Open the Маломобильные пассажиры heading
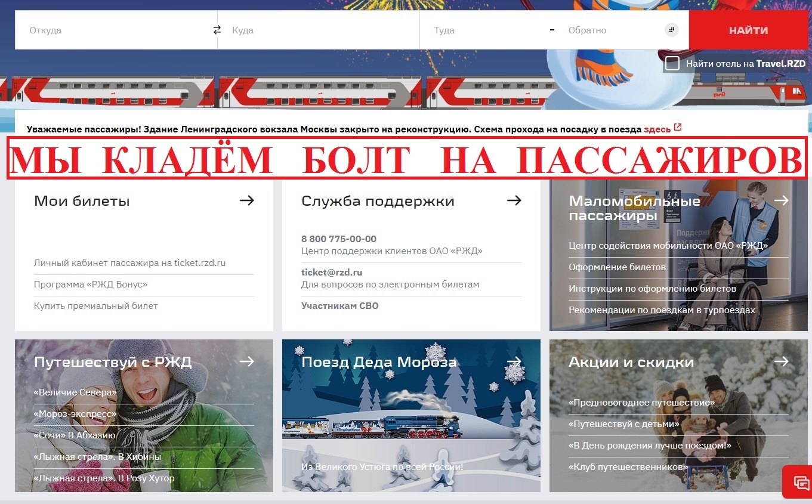Viewport: 812px width, 504px height. click(635, 208)
